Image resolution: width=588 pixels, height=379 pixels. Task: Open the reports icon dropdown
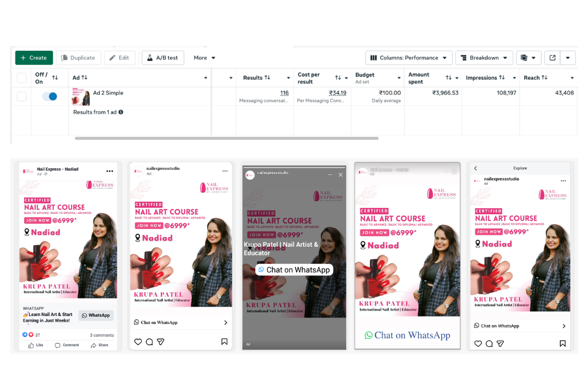coord(528,58)
